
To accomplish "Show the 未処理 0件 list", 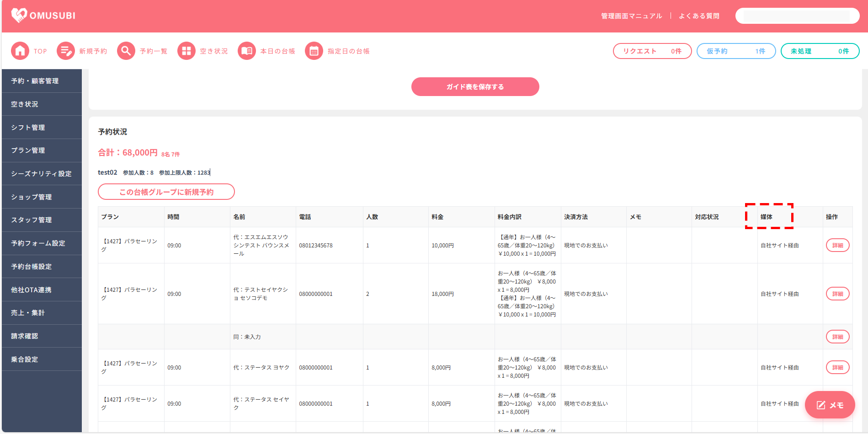I will (x=820, y=51).
